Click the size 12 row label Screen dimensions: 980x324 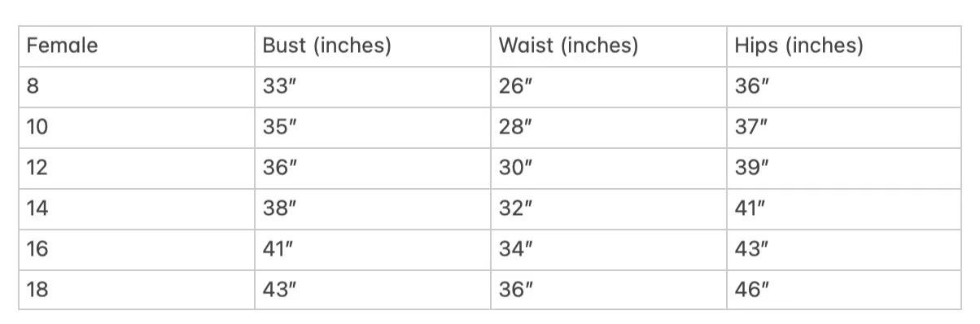(137, 169)
